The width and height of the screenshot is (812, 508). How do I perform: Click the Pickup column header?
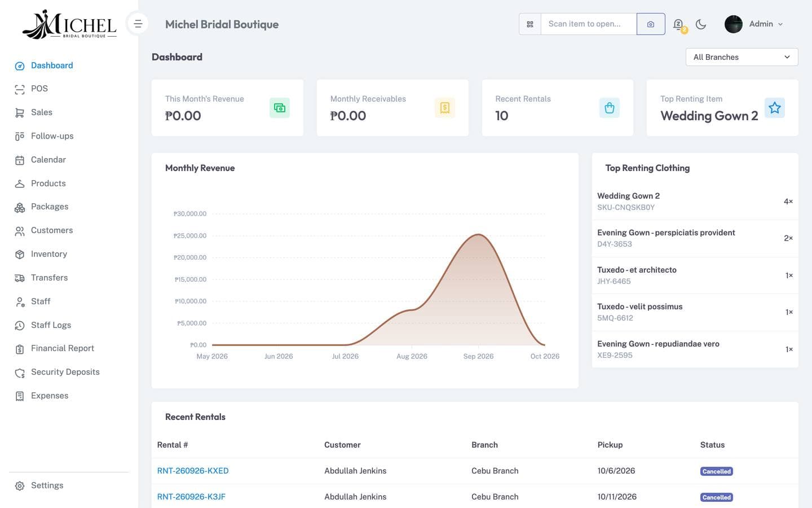point(610,445)
